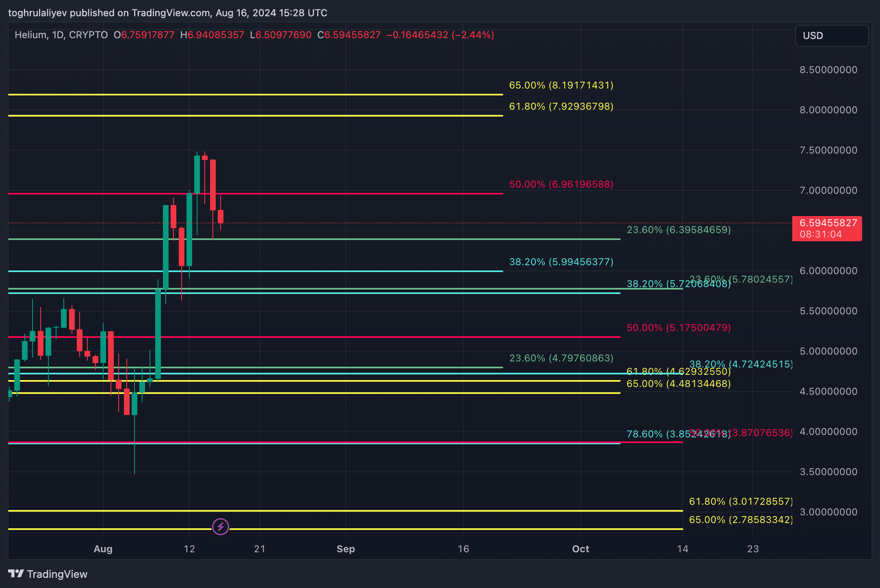Image resolution: width=880 pixels, height=588 pixels.
Task: Select the 38.20% (4.72424515) Fibonacci label
Action: 741,364
